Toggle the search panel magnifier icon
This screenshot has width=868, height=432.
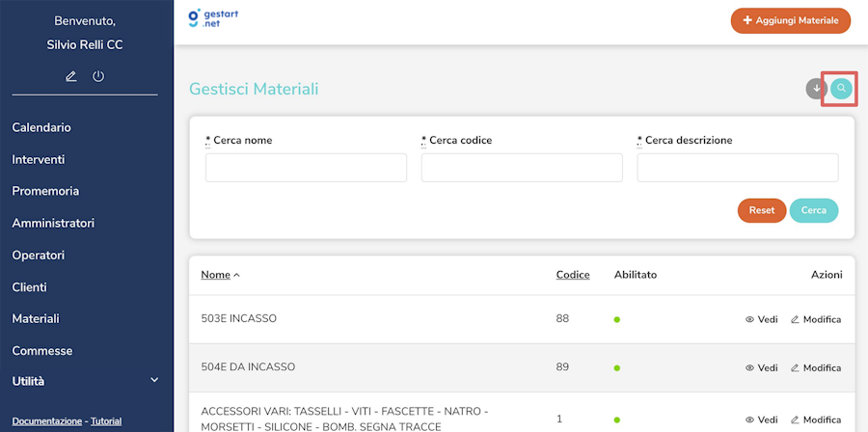click(841, 89)
